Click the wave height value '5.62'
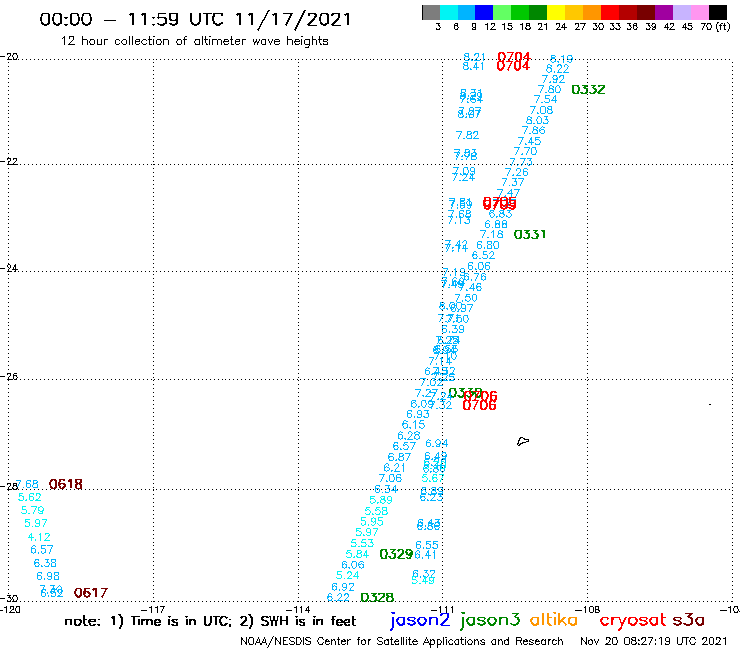The image size is (740, 650). [x=30, y=497]
